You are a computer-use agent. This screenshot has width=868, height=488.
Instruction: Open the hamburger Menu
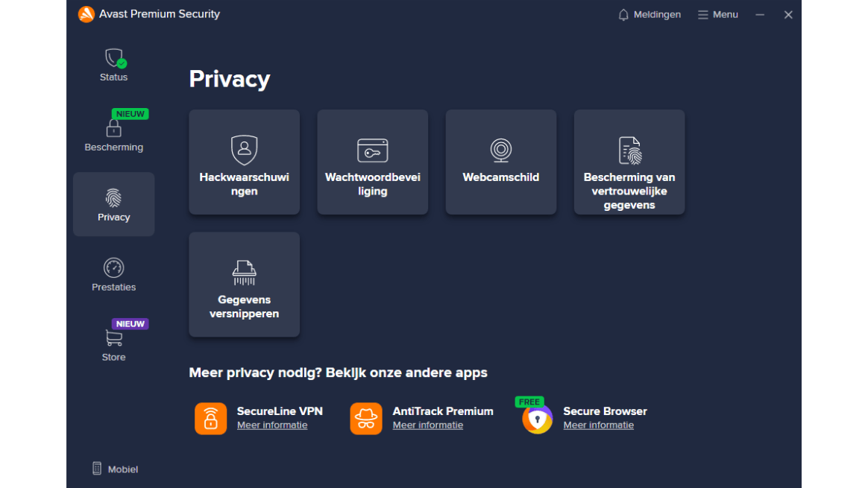pyautogui.click(x=717, y=15)
